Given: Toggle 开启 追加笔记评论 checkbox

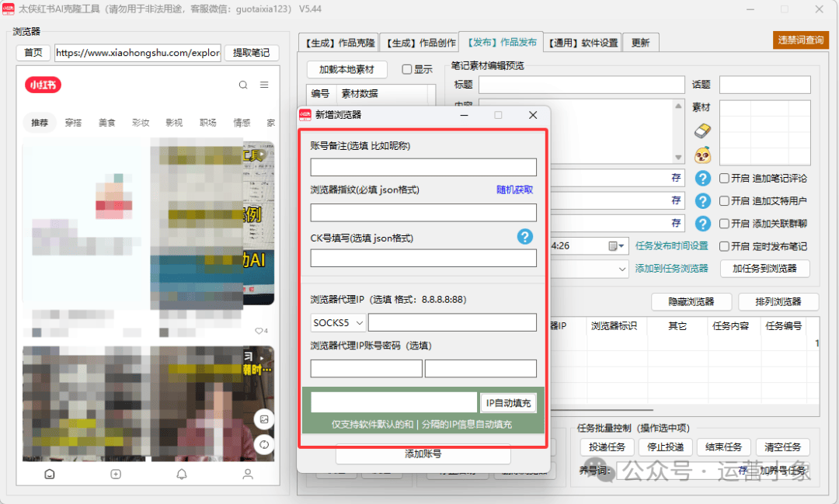Looking at the screenshot, I should pos(725,178).
